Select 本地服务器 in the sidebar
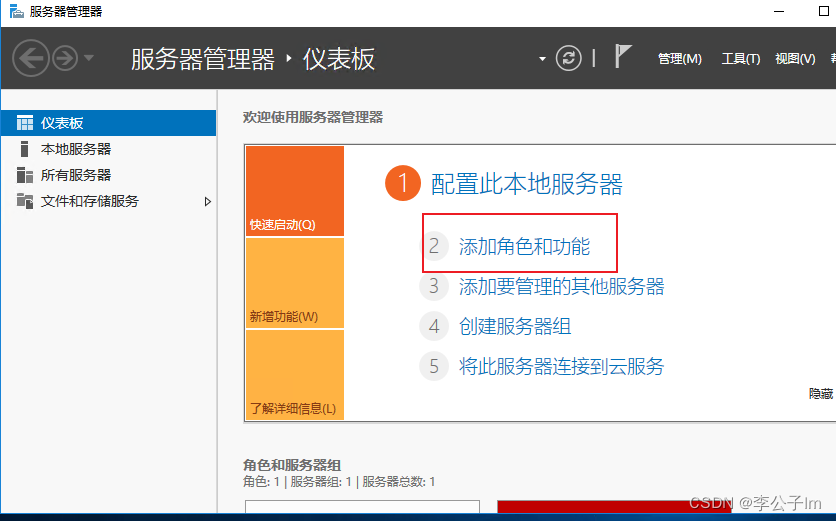This screenshot has width=836, height=521. coord(109,149)
